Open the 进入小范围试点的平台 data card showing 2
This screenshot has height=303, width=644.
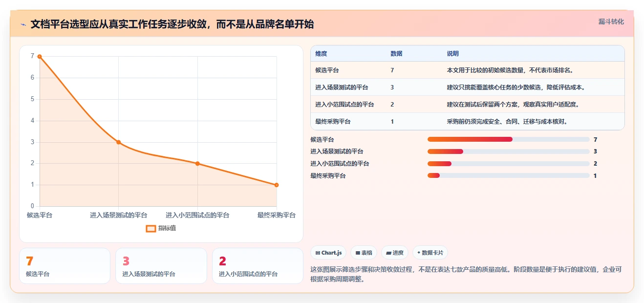coord(258,266)
